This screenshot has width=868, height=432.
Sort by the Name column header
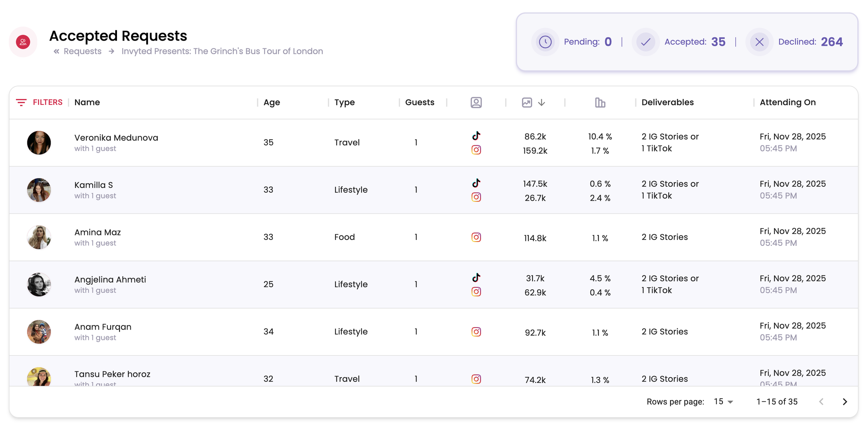click(87, 102)
